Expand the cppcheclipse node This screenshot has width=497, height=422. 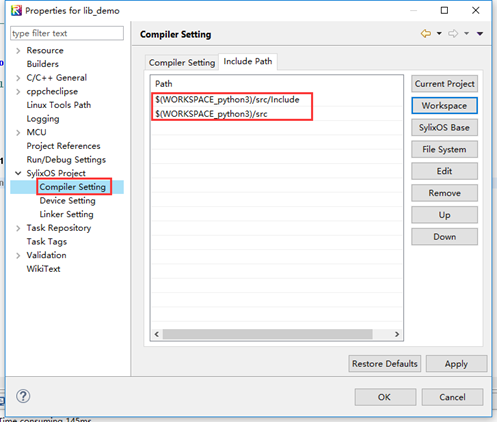tap(18, 92)
